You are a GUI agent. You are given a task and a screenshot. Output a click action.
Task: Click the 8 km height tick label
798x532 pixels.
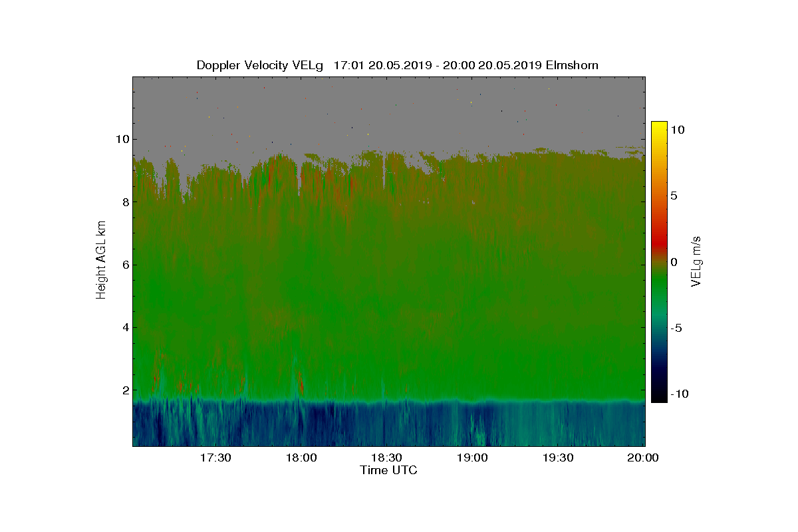tap(124, 202)
